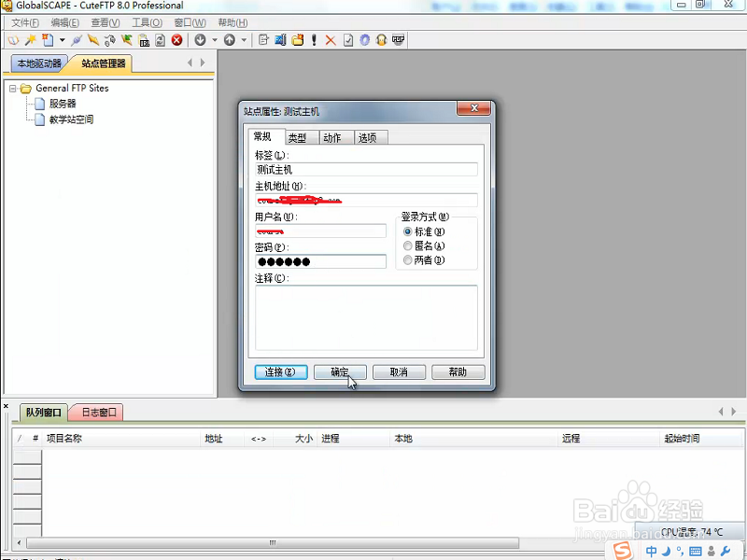This screenshot has width=747, height=560.
Task: Click the 标签 label input field
Action: 366,170
